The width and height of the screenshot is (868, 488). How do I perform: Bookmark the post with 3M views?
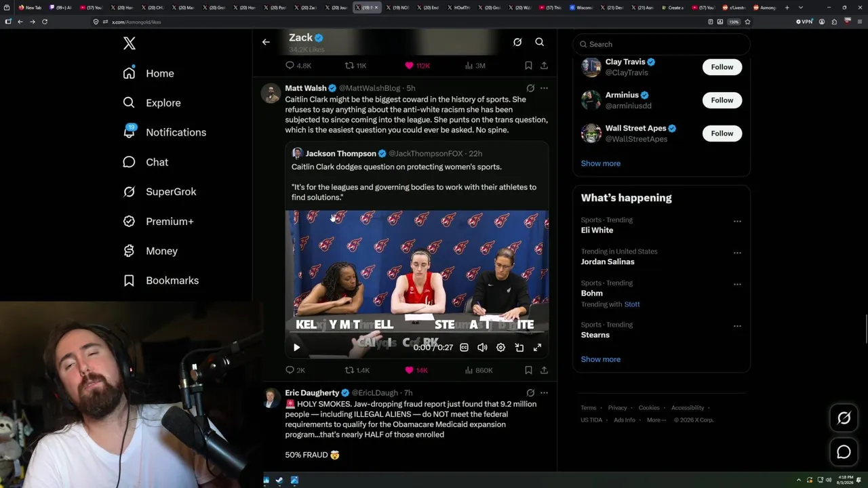click(528, 66)
